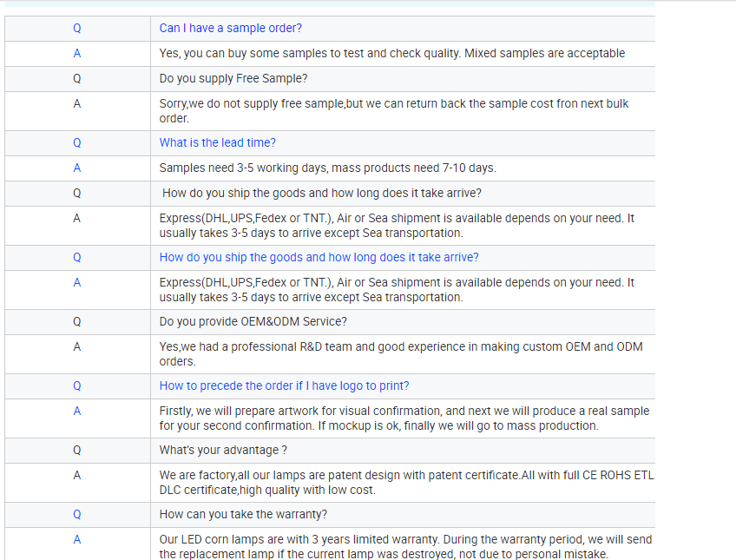Click the black Q beside 'Do you provide OEM&ODM Service?'
This screenshot has width=736, height=560.
tap(77, 321)
